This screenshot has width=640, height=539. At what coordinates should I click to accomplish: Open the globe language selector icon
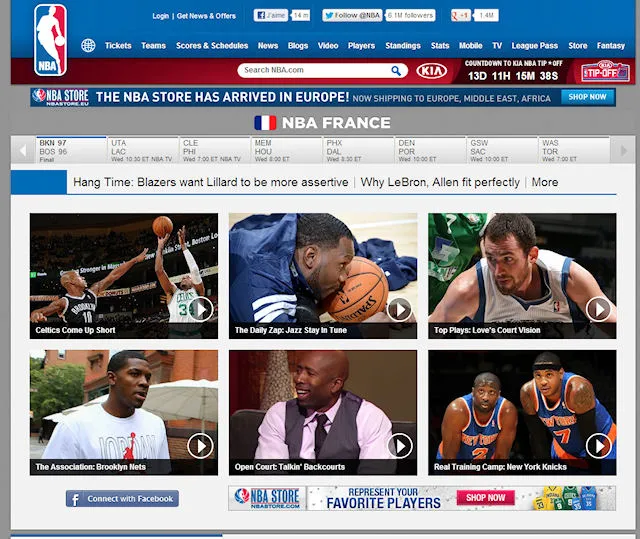click(x=88, y=46)
